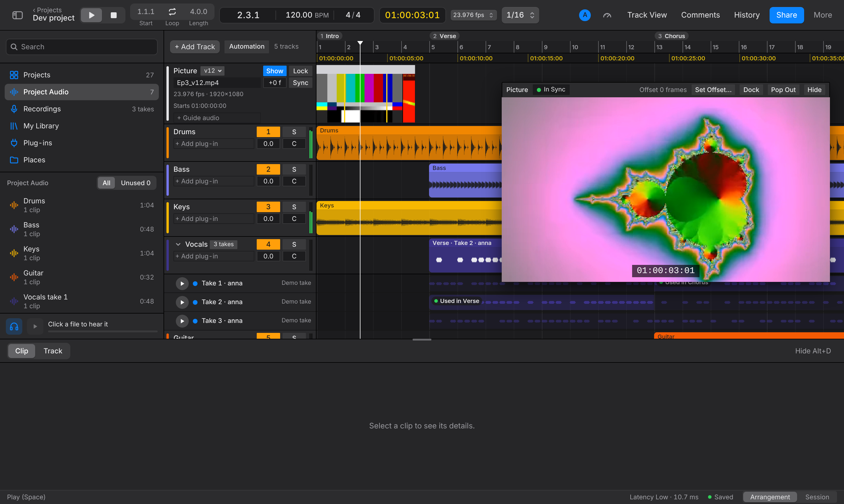Toggle the headphones preview icon

pyautogui.click(x=14, y=326)
